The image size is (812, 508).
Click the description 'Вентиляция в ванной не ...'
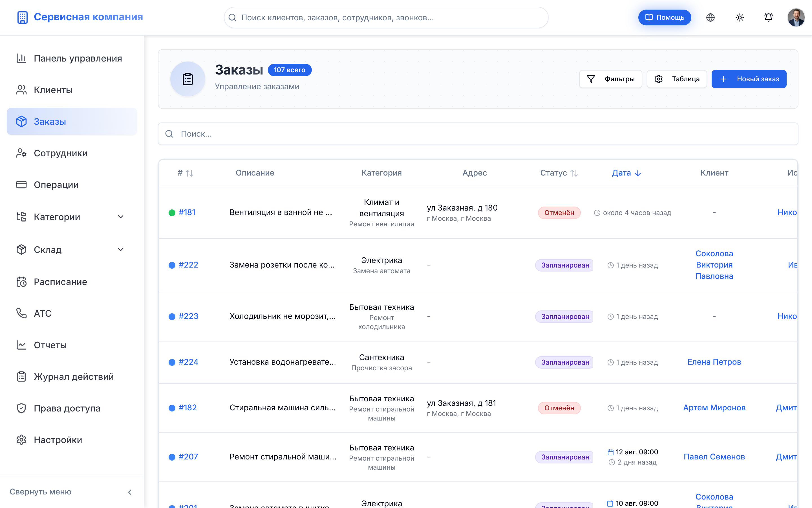pos(281,212)
